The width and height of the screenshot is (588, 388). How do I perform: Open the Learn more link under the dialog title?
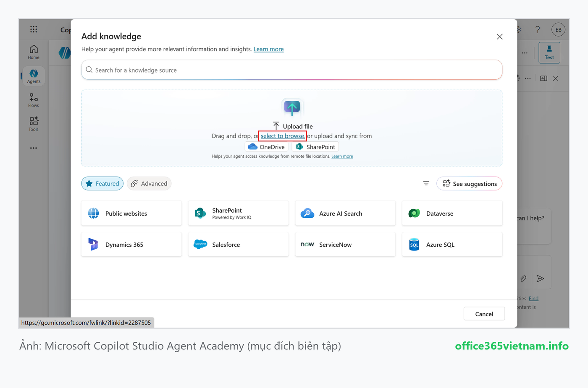[268, 49]
